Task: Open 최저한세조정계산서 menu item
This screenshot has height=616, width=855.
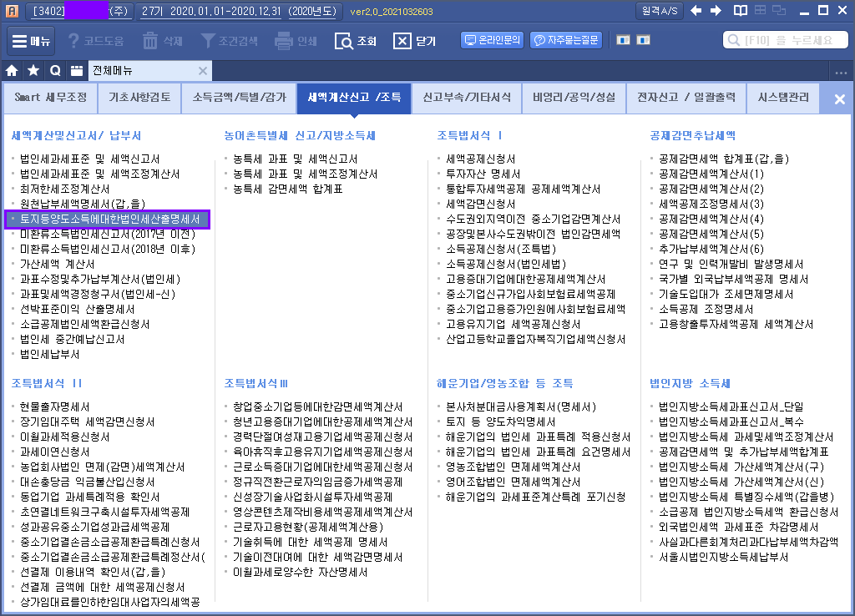Action: [77, 189]
